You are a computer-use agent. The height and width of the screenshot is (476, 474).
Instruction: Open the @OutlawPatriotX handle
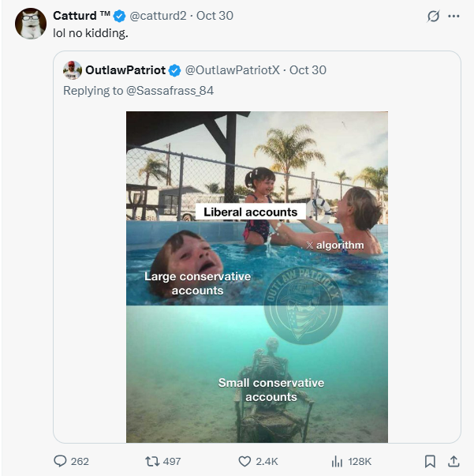pyautogui.click(x=233, y=70)
